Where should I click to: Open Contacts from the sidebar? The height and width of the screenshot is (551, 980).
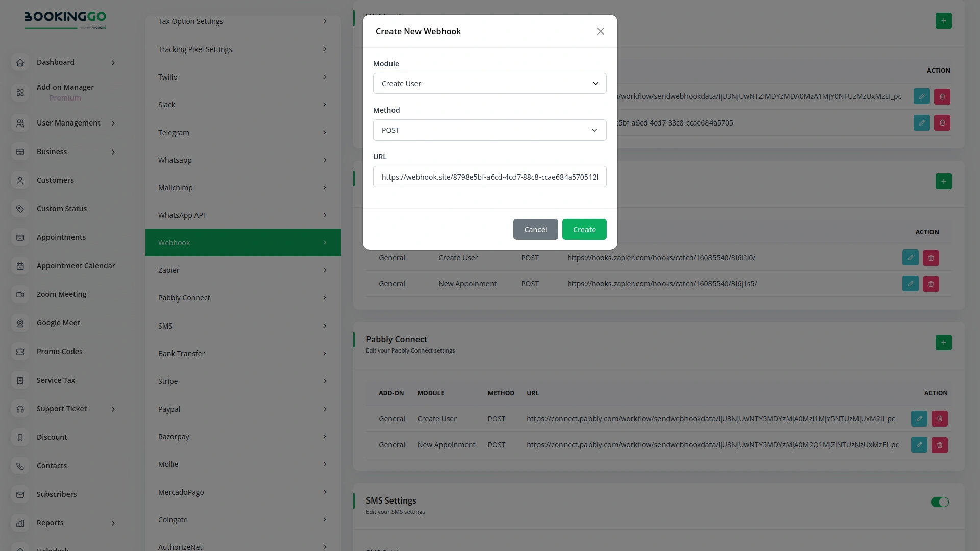(x=52, y=465)
